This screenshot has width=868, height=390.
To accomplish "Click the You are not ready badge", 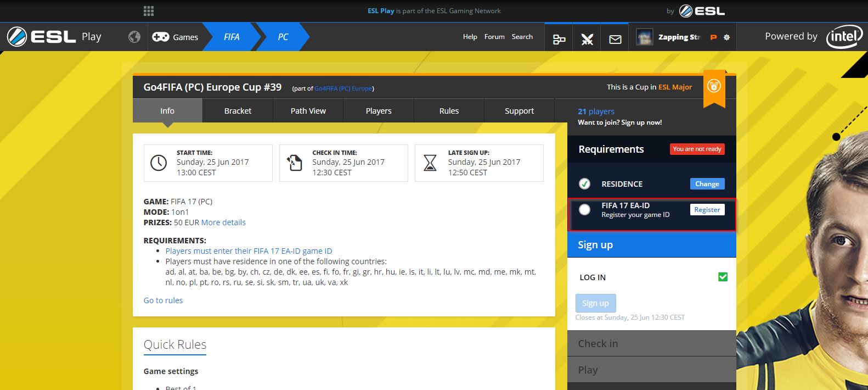I will (697, 149).
